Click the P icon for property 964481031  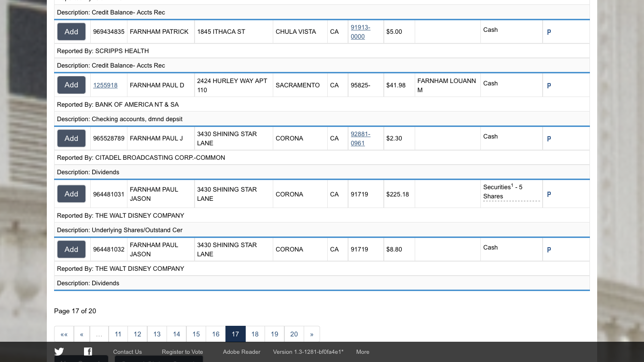pyautogui.click(x=549, y=195)
